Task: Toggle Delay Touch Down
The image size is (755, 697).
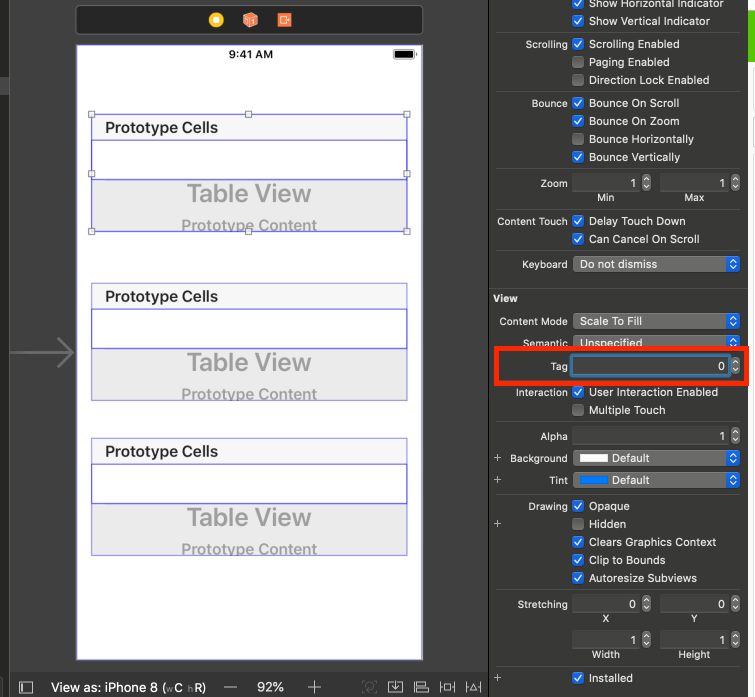Action: 578,221
